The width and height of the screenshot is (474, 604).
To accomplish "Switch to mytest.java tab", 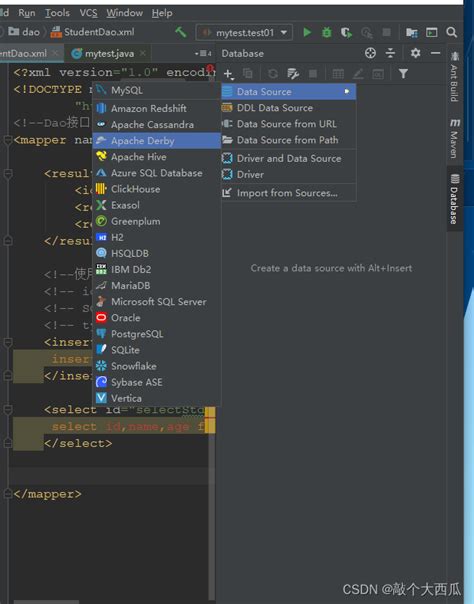I will point(109,53).
